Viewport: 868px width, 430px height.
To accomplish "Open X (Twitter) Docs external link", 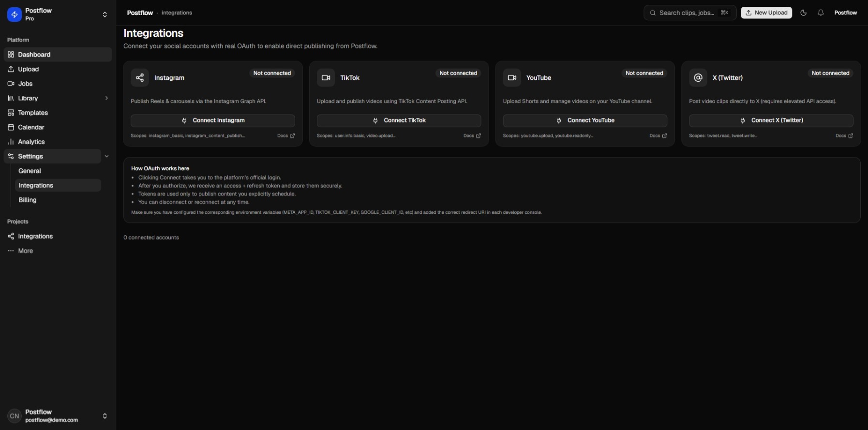I will tap(844, 136).
